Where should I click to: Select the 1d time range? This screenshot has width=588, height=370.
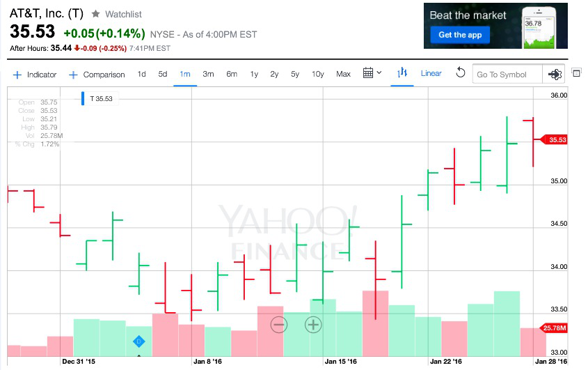(141, 74)
